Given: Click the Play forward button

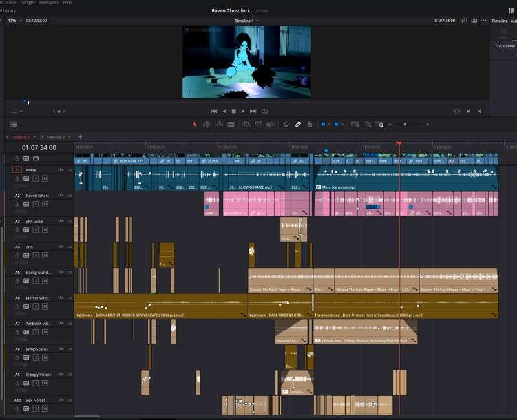Looking at the screenshot, I should point(243,111).
